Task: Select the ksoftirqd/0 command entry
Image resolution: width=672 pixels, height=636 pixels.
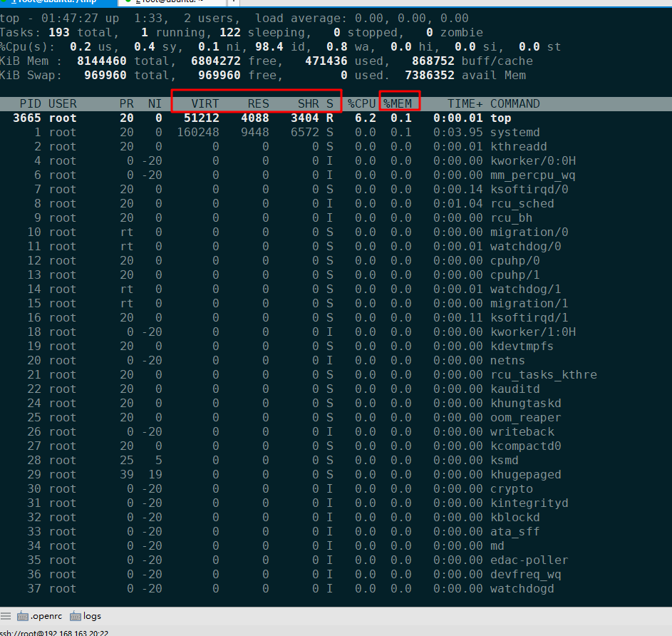Action: pyautogui.click(x=529, y=190)
